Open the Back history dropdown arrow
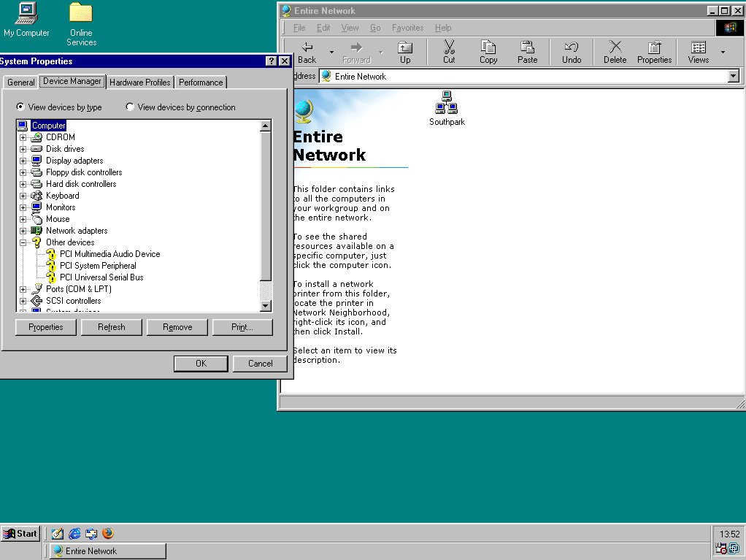Viewport: 746px width, 560px height. [x=331, y=52]
